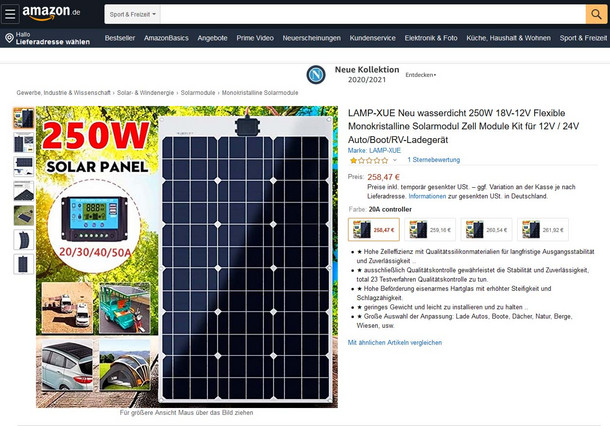The image size is (610, 426).
Task: Open the Sport & Freizeit search category dropdown
Action: [x=133, y=15]
